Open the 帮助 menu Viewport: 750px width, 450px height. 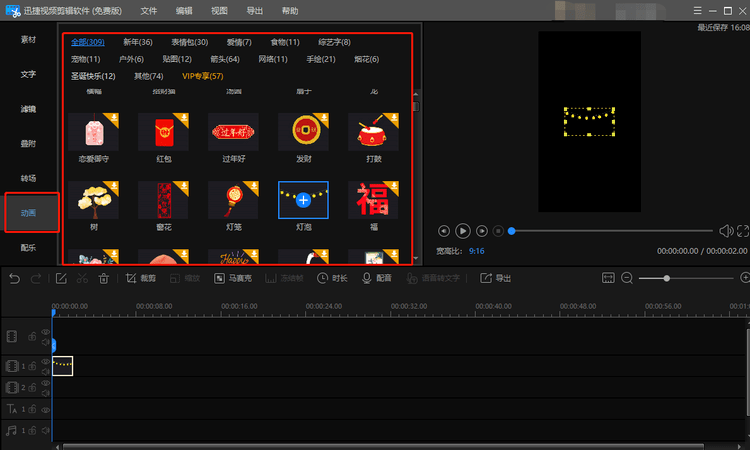[x=290, y=11]
